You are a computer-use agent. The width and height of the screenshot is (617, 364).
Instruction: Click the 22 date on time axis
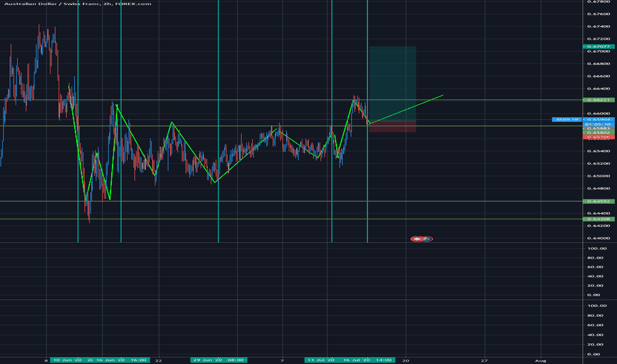click(x=158, y=361)
